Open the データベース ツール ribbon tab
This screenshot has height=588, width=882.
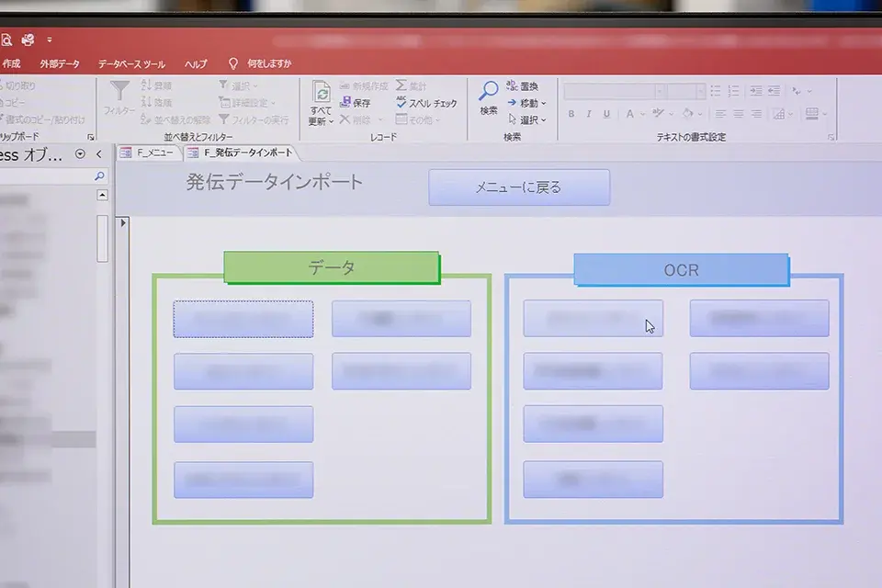tap(131, 64)
